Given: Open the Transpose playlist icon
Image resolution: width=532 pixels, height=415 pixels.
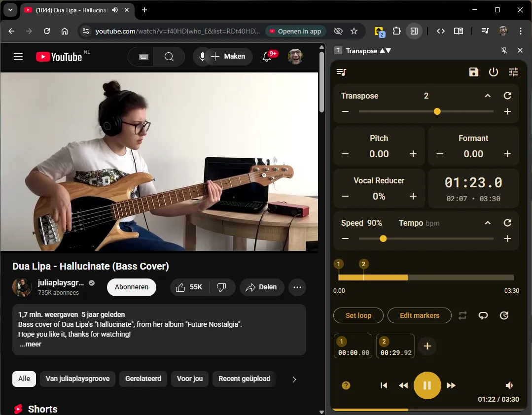Looking at the screenshot, I should [341, 72].
